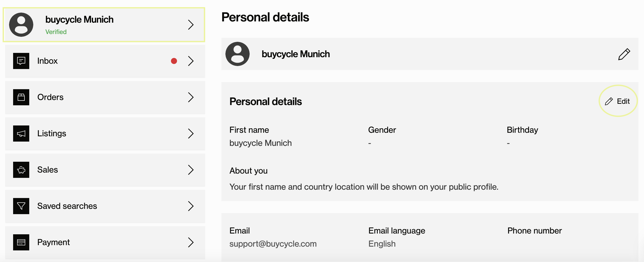Click the red Inbox notification dot

(174, 61)
